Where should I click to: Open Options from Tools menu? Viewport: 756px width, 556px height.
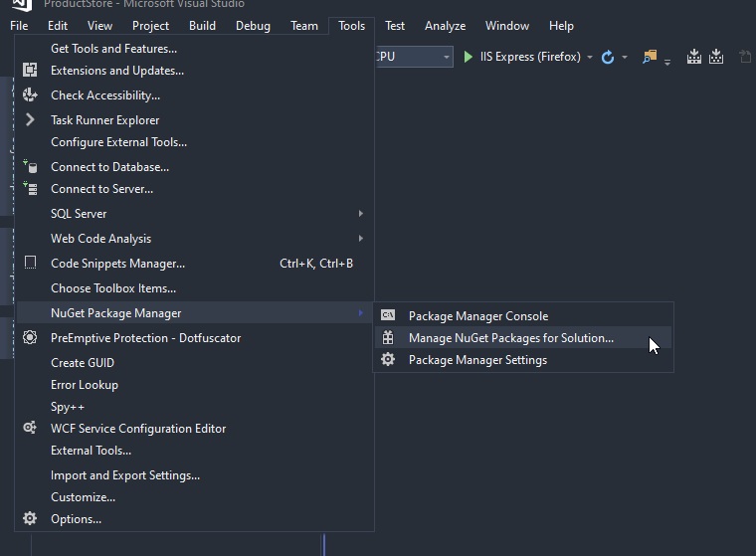click(x=195, y=519)
